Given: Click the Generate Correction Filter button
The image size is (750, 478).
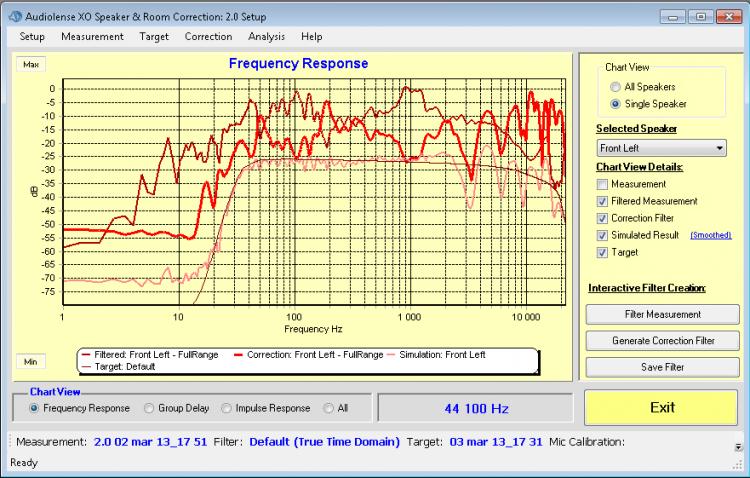Looking at the screenshot, I should click(663, 341).
